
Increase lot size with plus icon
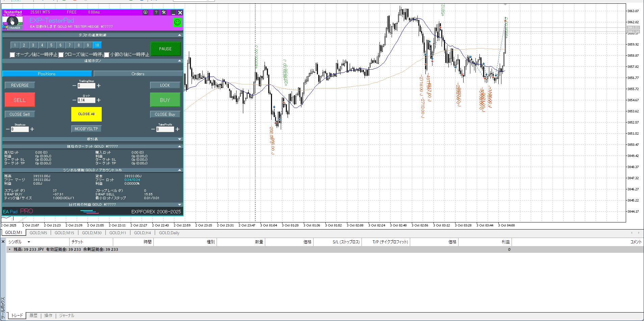coord(99,100)
